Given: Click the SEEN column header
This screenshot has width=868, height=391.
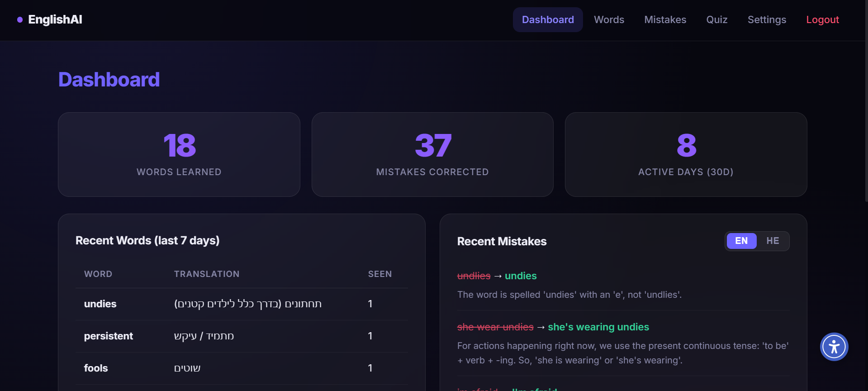Looking at the screenshot, I should click(379, 274).
